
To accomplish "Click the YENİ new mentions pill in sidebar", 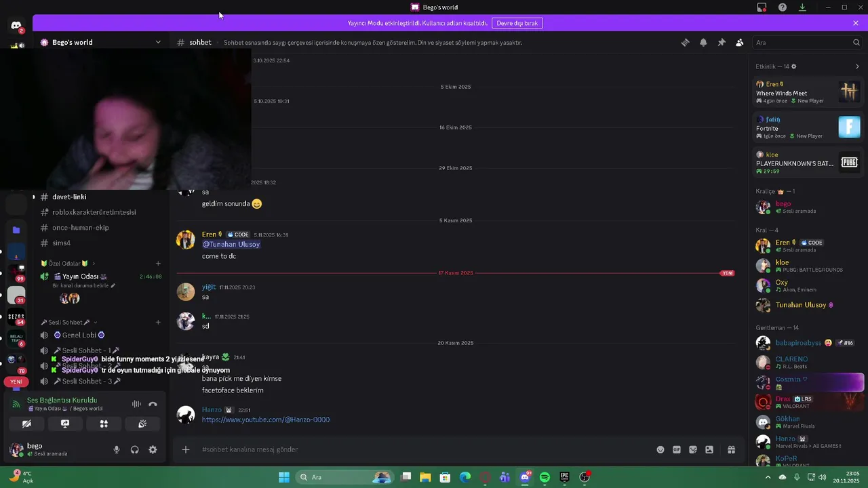I will [16, 382].
